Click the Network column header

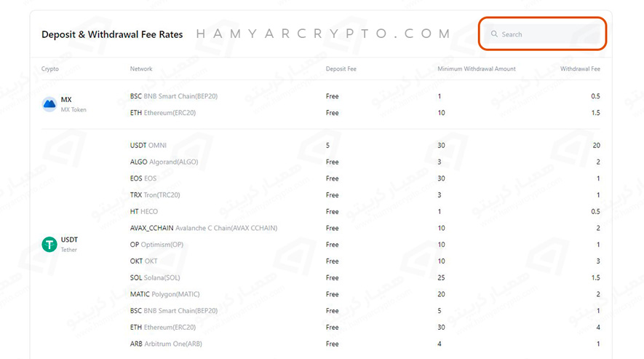coord(141,69)
